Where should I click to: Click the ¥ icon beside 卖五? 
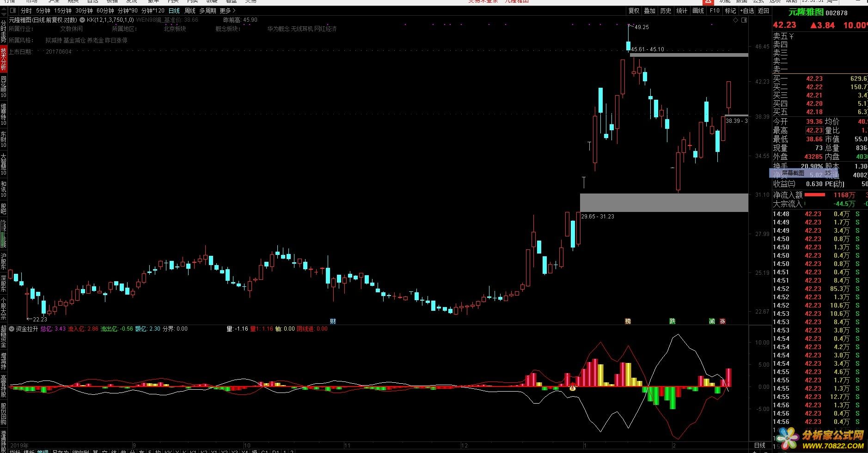(x=792, y=36)
